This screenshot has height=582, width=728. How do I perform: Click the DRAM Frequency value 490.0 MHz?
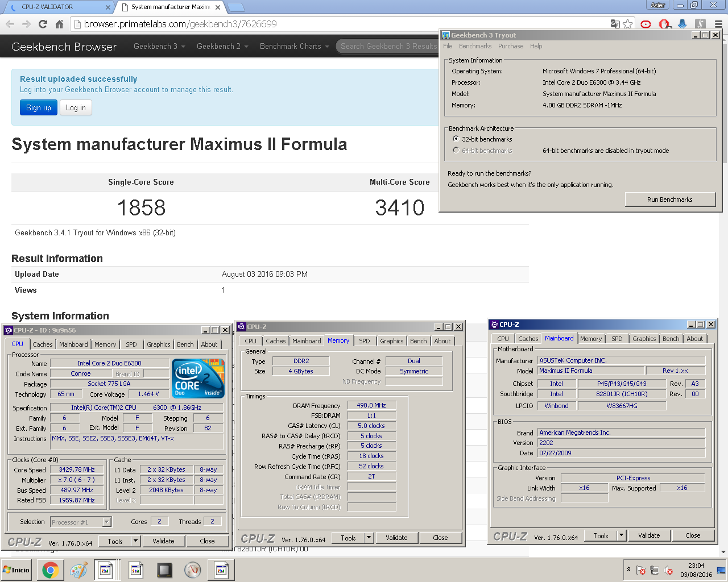click(x=371, y=405)
